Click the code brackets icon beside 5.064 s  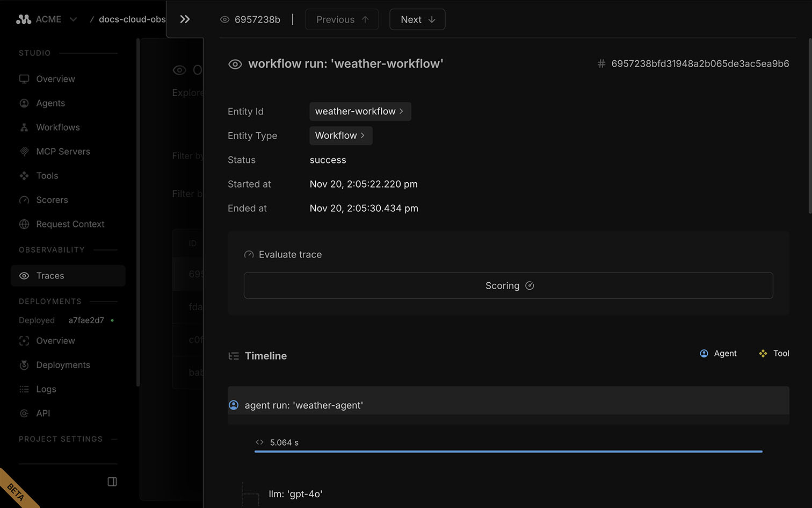pyautogui.click(x=260, y=442)
